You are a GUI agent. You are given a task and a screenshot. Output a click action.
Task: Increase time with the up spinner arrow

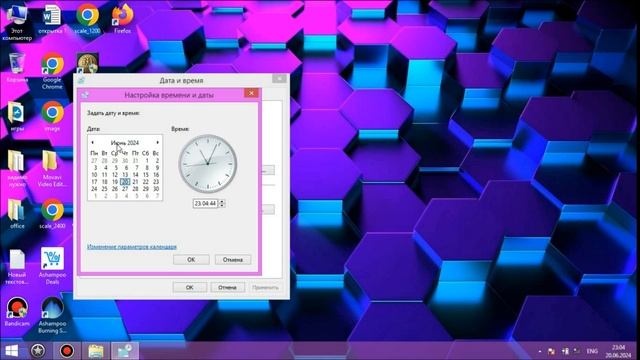click(222, 201)
